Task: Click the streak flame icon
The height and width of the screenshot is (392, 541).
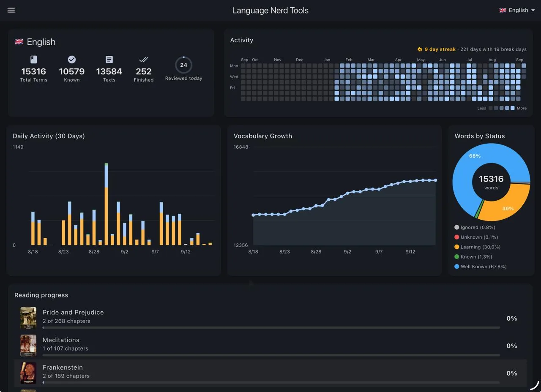Action: coord(420,49)
